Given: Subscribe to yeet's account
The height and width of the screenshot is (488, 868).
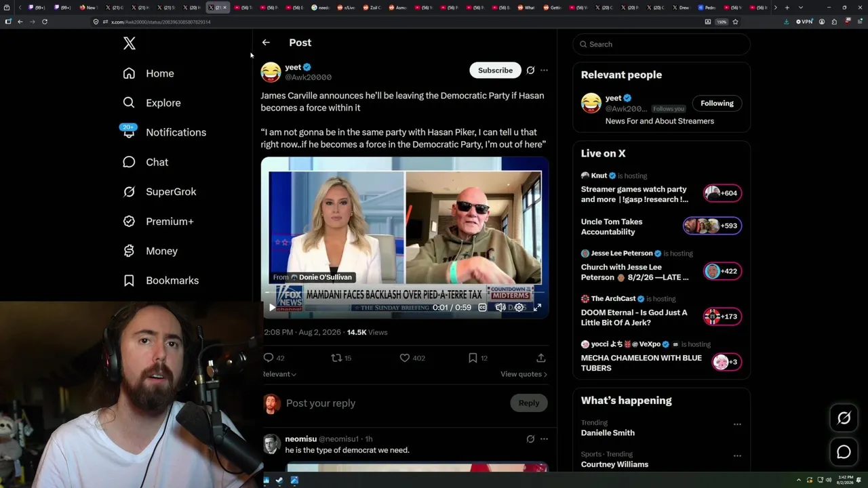Looking at the screenshot, I should 495,70.
